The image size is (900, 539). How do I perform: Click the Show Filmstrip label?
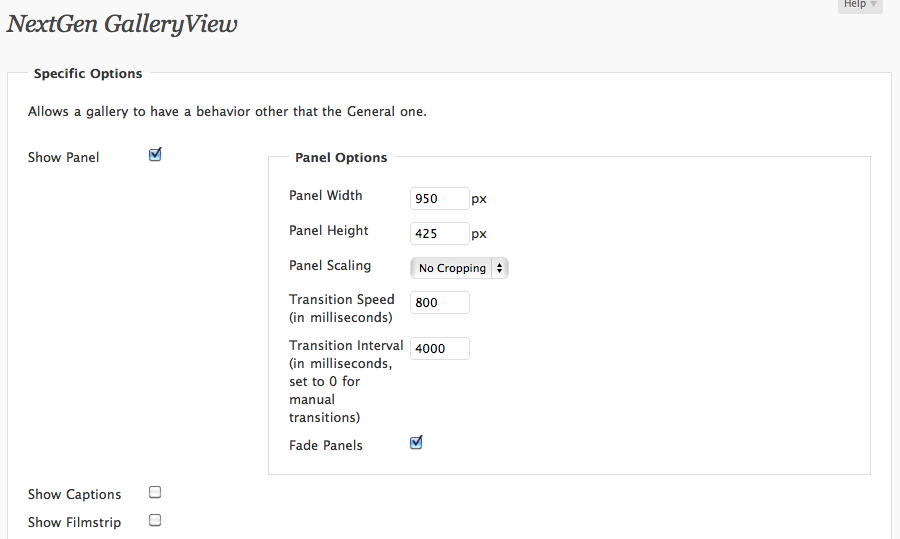pyautogui.click(x=74, y=522)
